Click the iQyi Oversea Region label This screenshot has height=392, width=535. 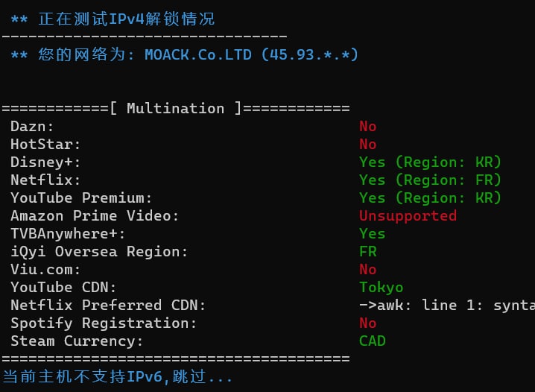tap(99, 251)
